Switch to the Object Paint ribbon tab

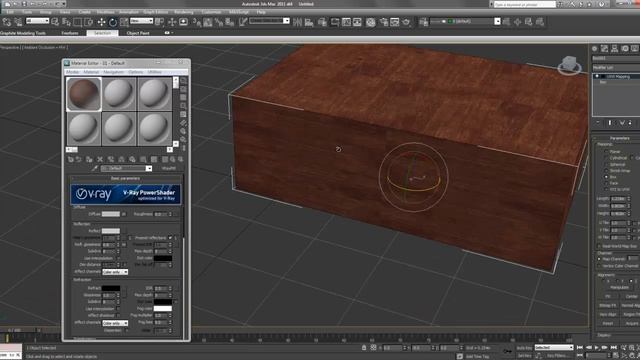click(138, 33)
